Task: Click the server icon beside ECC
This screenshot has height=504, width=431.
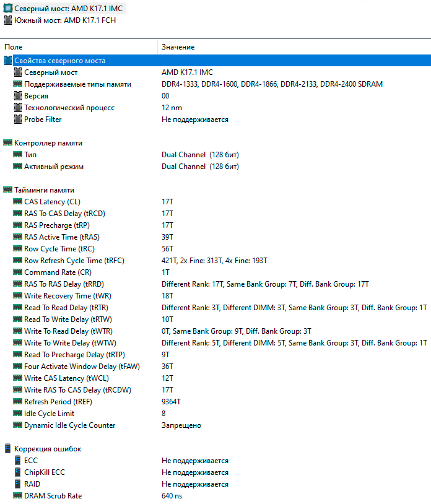Action: 18,460
